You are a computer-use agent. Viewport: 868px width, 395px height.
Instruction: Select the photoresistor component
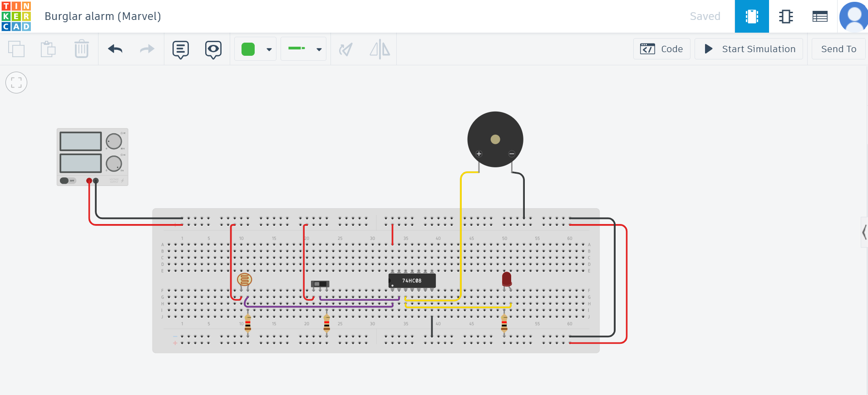tap(244, 279)
